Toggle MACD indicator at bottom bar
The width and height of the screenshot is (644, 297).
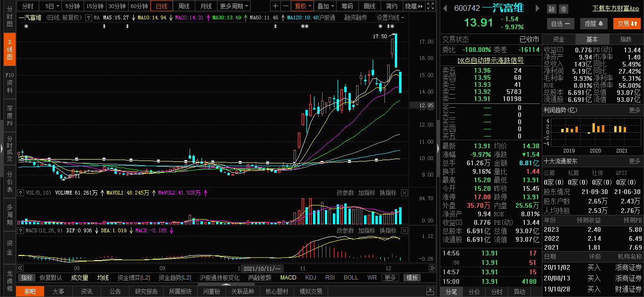tap(288, 278)
